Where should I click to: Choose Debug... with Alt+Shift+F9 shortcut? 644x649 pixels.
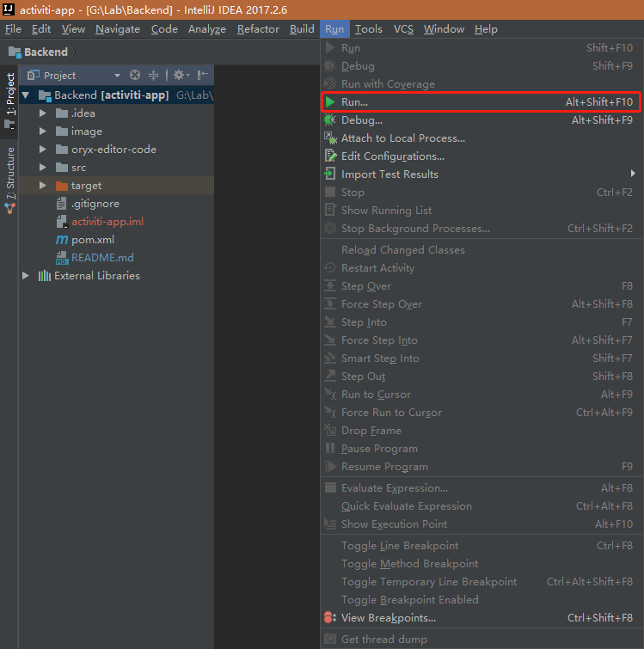tap(481, 120)
